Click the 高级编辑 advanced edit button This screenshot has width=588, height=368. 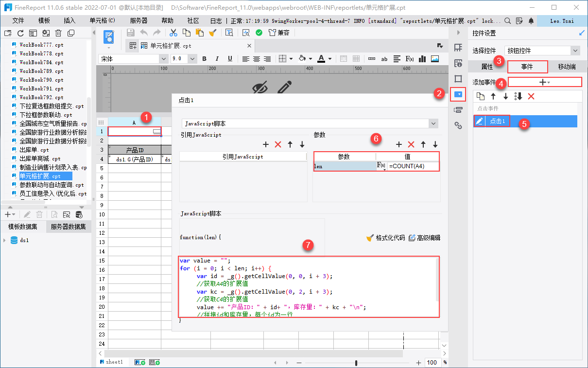tap(425, 238)
